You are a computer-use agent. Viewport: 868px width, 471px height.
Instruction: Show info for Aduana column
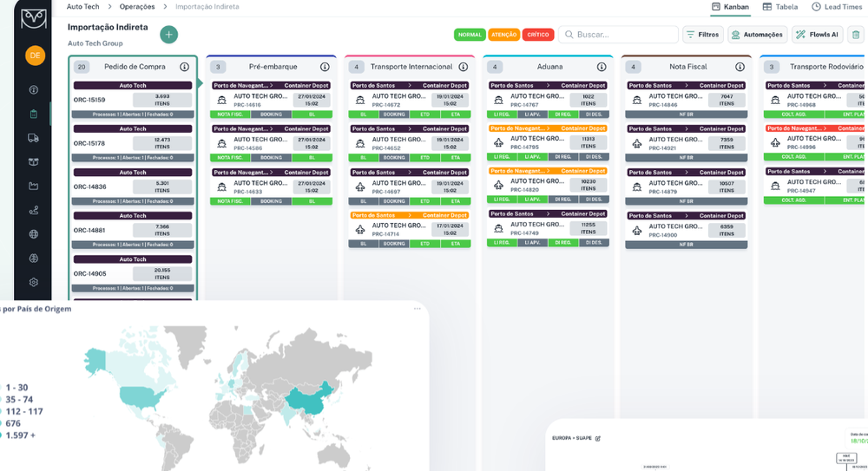coord(602,67)
